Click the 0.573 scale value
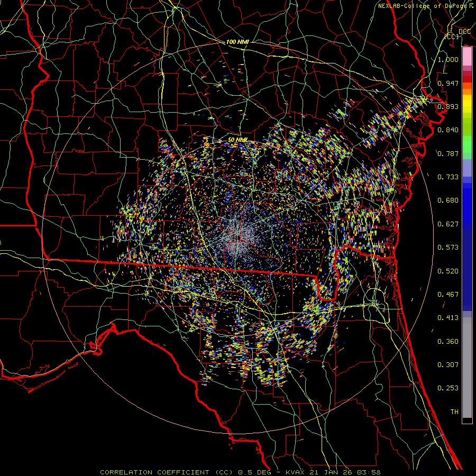The height and width of the screenshot is (476, 476). point(448,248)
